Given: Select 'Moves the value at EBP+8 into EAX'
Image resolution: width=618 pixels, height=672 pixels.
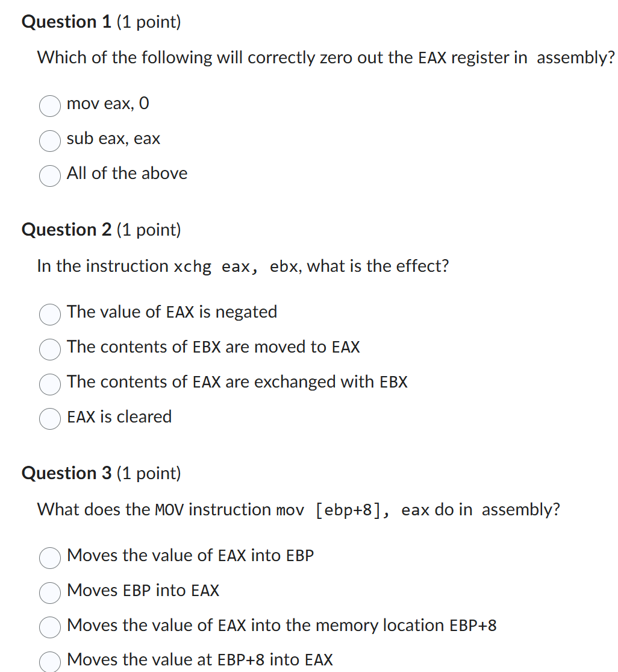Looking at the screenshot, I should pos(49,662).
